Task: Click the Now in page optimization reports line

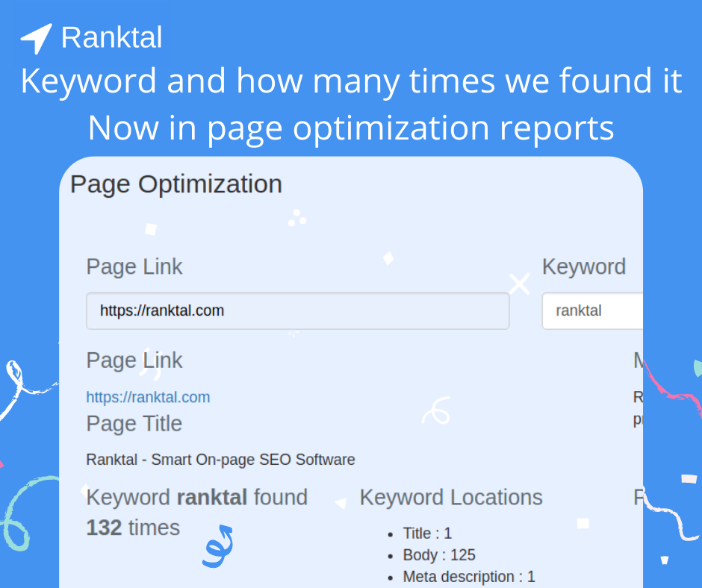Action: point(351,129)
